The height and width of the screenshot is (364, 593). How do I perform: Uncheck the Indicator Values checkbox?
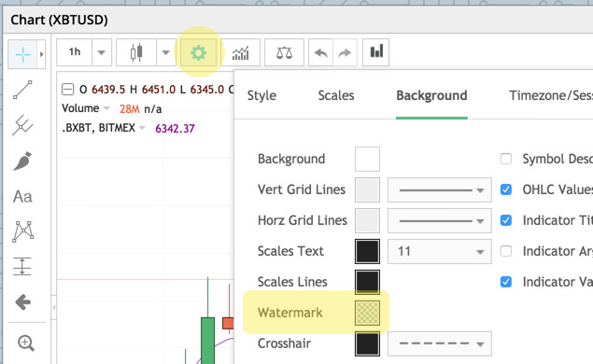click(506, 282)
